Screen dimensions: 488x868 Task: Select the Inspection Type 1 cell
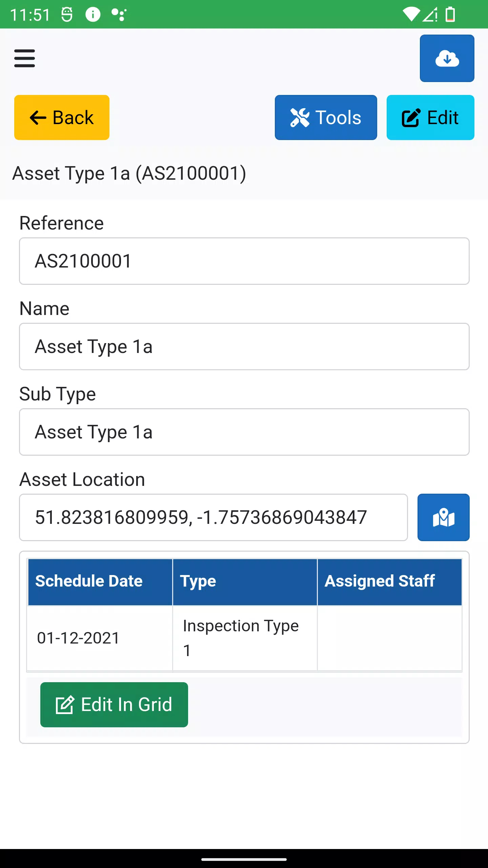(245, 638)
